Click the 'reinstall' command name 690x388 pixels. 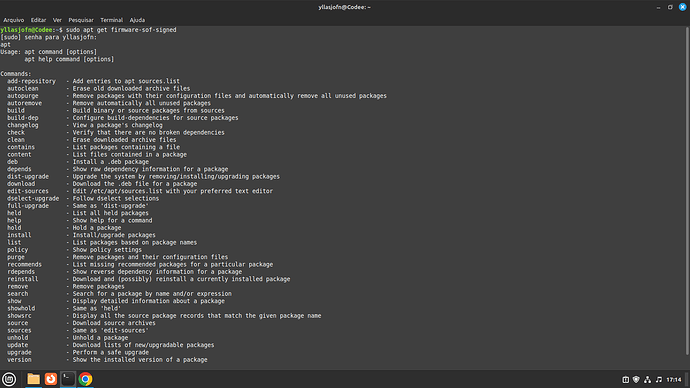pos(22,279)
